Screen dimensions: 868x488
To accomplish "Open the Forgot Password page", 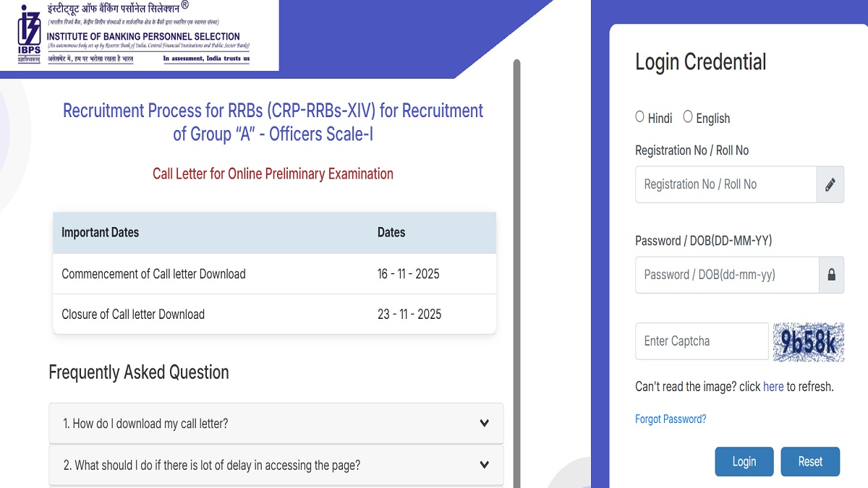I will pyautogui.click(x=671, y=419).
